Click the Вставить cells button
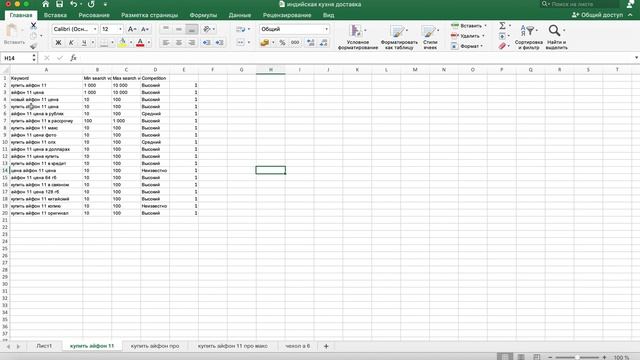Image resolution: width=640 pixels, height=360 pixels. (469, 26)
